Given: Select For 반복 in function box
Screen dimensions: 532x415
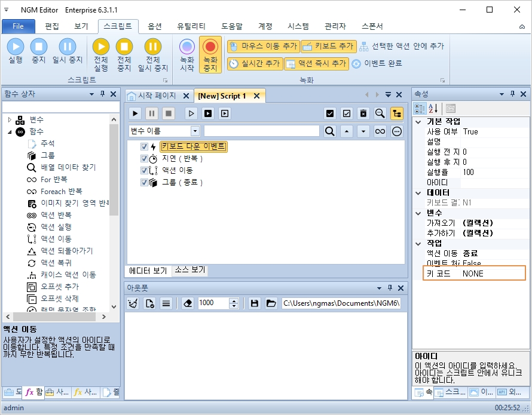Looking at the screenshot, I should [54, 179].
